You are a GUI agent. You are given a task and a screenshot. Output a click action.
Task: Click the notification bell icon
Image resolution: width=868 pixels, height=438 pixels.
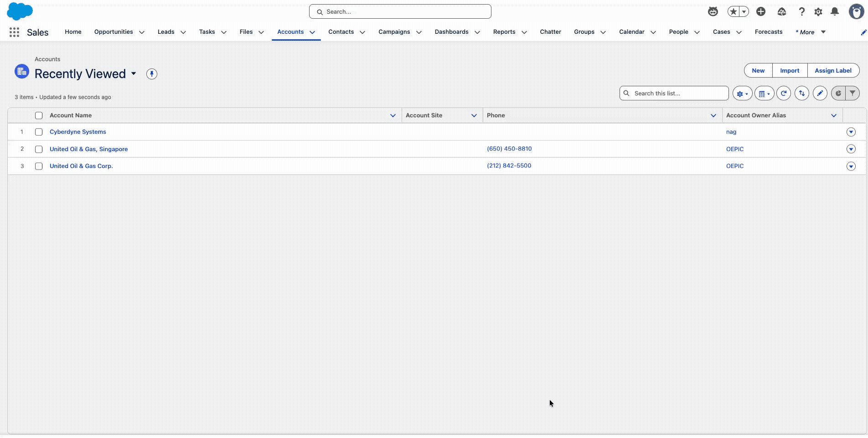[x=834, y=11]
